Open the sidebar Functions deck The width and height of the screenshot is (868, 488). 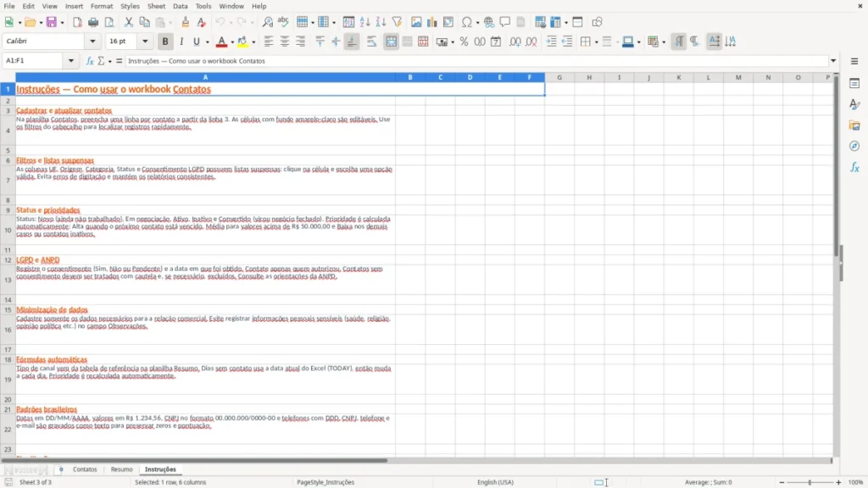tap(854, 167)
